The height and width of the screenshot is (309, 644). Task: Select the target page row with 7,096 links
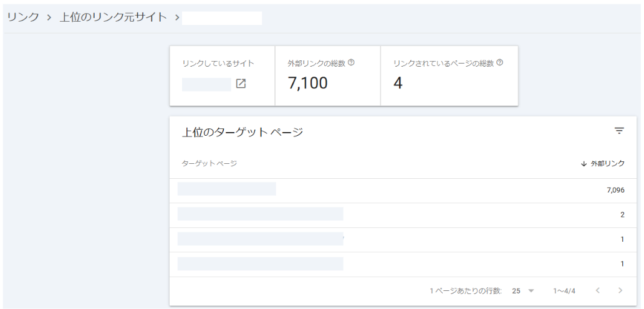point(227,189)
